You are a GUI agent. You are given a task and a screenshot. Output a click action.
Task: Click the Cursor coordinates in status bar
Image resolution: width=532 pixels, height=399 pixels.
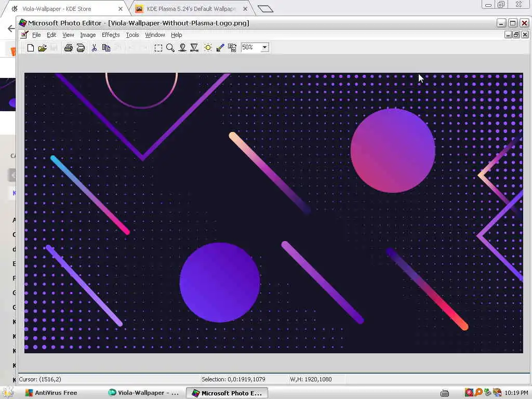click(40, 379)
